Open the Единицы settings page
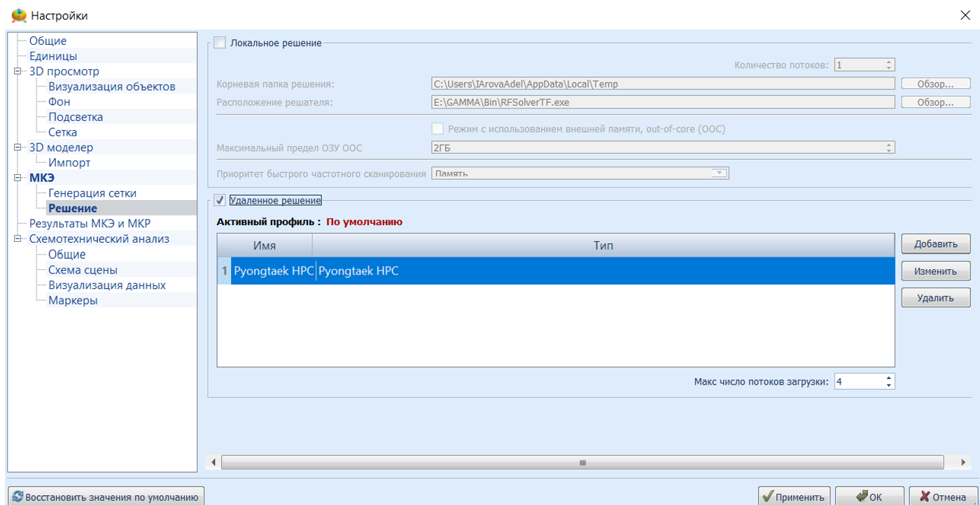 53,56
